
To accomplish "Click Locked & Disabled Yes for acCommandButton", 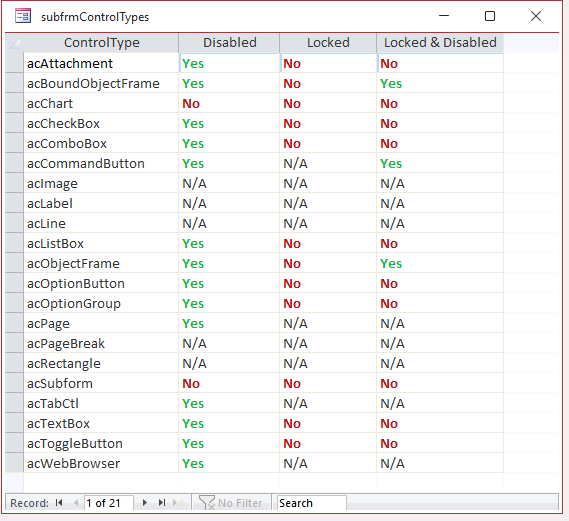I will tap(440, 163).
